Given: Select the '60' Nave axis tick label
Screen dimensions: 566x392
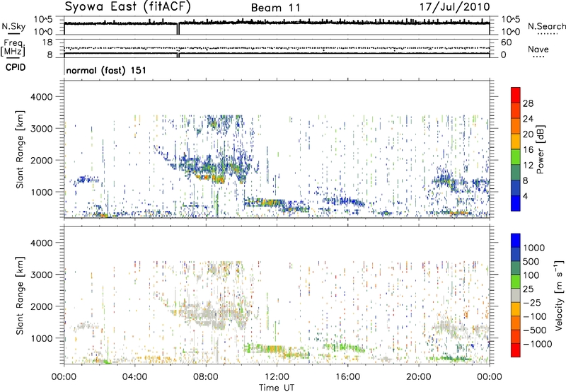Looking at the screenshot, I should 507,42.
